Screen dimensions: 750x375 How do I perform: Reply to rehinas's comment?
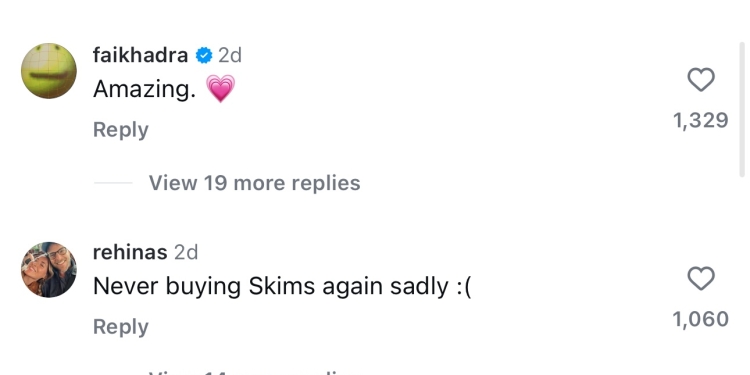(121, 327)
